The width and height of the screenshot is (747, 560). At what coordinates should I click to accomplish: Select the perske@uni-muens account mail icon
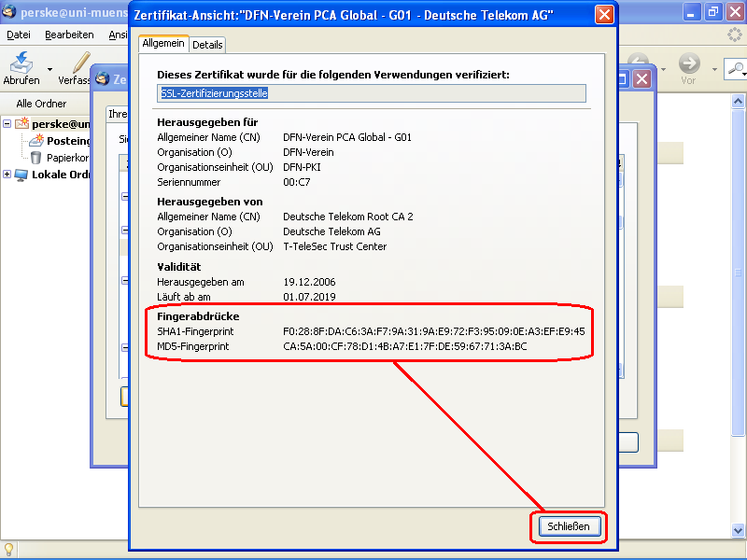[22, 123]
